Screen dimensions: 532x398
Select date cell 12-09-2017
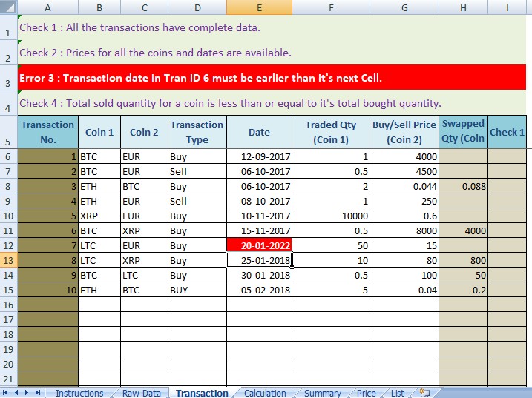pos(259,156)
